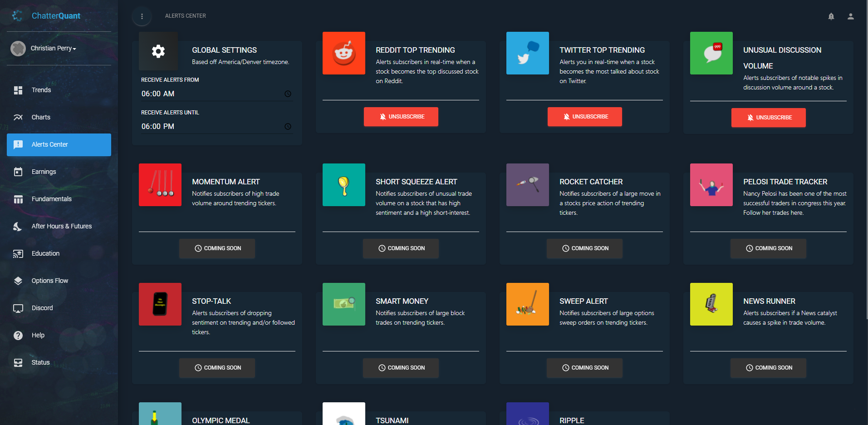
Task: Expand the Christian Perry account dropdown
Action: coord(53,48)
